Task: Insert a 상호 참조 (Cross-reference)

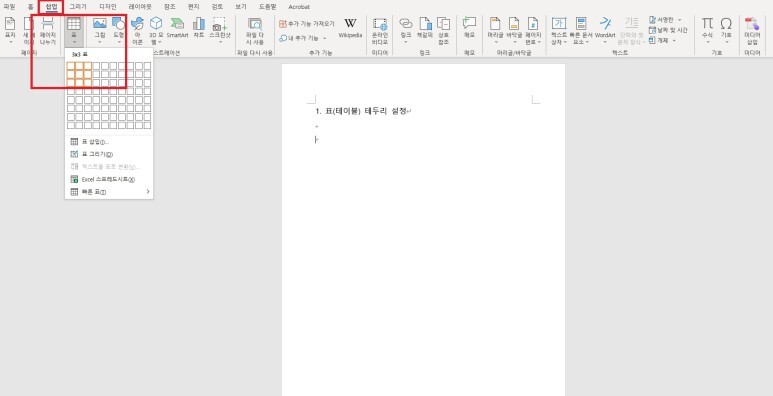Action: [x=443, y=31]
